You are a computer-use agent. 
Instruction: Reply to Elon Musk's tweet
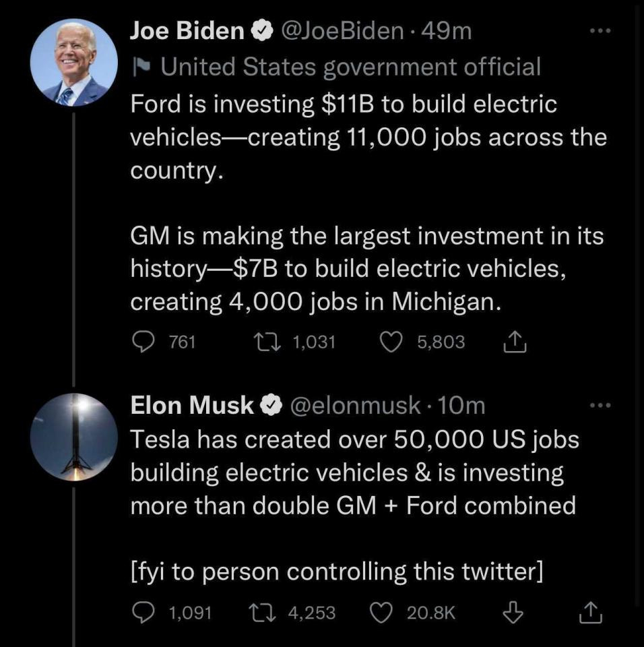click(143, 612)
